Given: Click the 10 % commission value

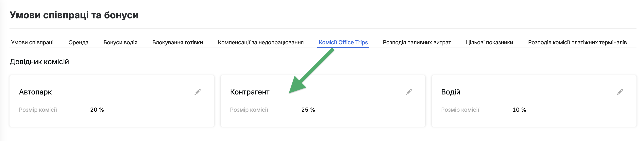Looking at the screenshot, I should coord(519,110).
